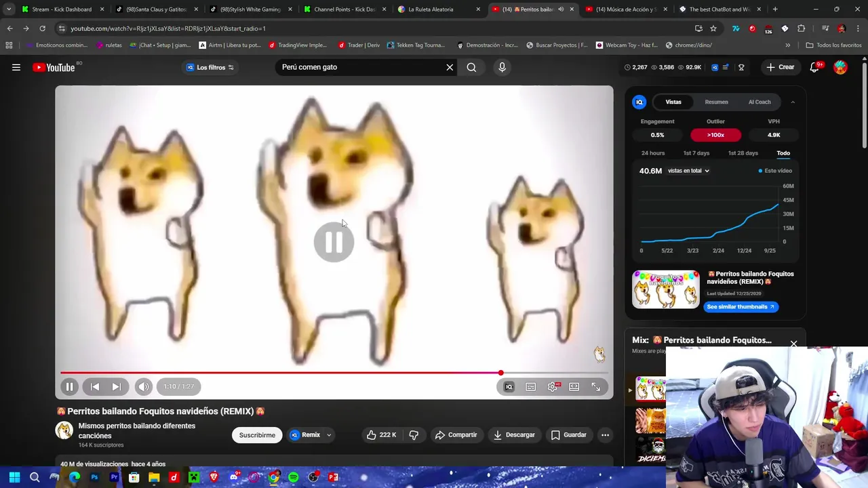Mute the video volume
This screenshot has height=488, width=868.
(x=144, y=386)
